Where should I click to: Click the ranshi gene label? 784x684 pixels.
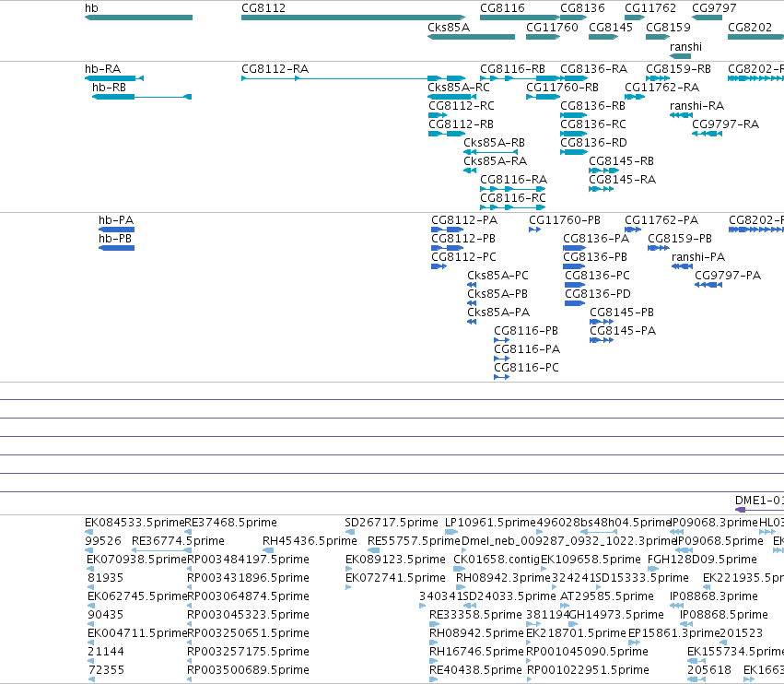685,47
